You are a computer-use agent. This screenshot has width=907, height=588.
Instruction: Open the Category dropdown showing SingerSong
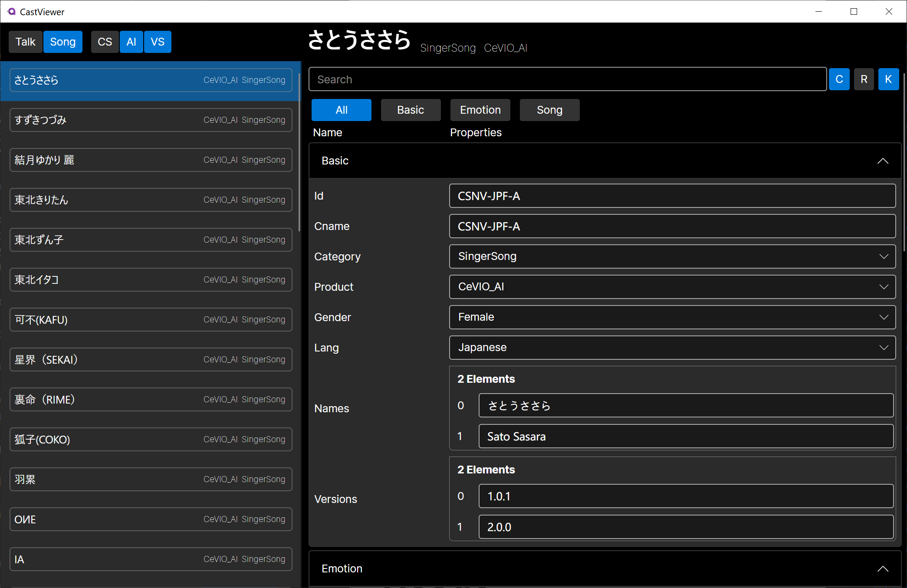pyautogui.click(x=672, y=256)
